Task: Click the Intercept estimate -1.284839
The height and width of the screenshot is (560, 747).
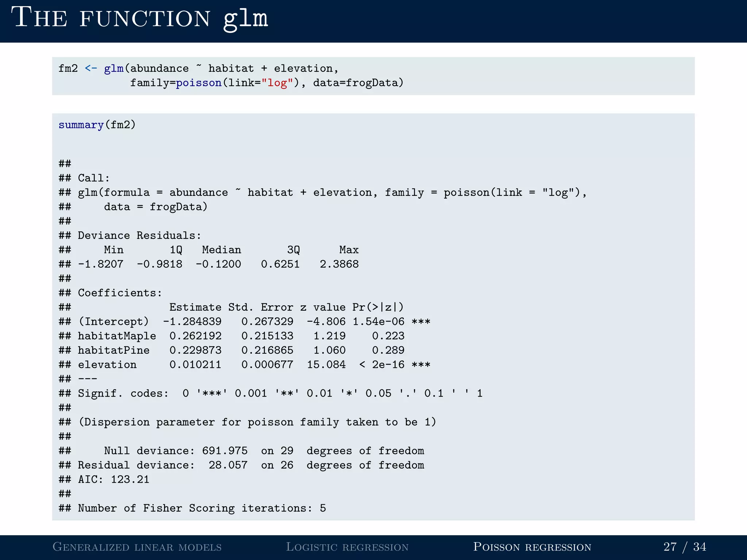Action: click(192, 322)
